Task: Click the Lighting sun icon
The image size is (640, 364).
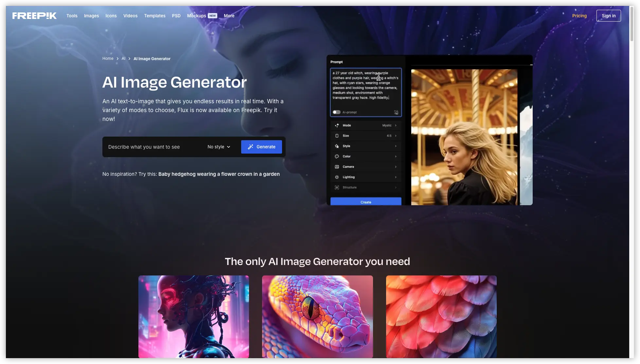Action: (x=337, y=177)
